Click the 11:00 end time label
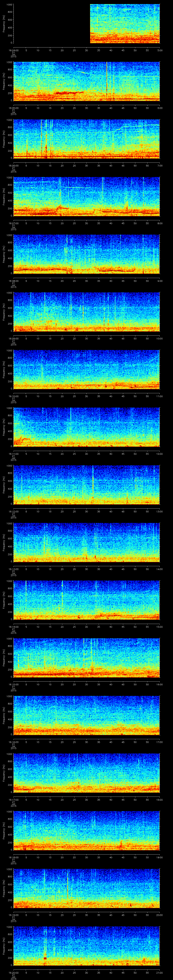This screenshot has width=173, height=980. [159, 396]
